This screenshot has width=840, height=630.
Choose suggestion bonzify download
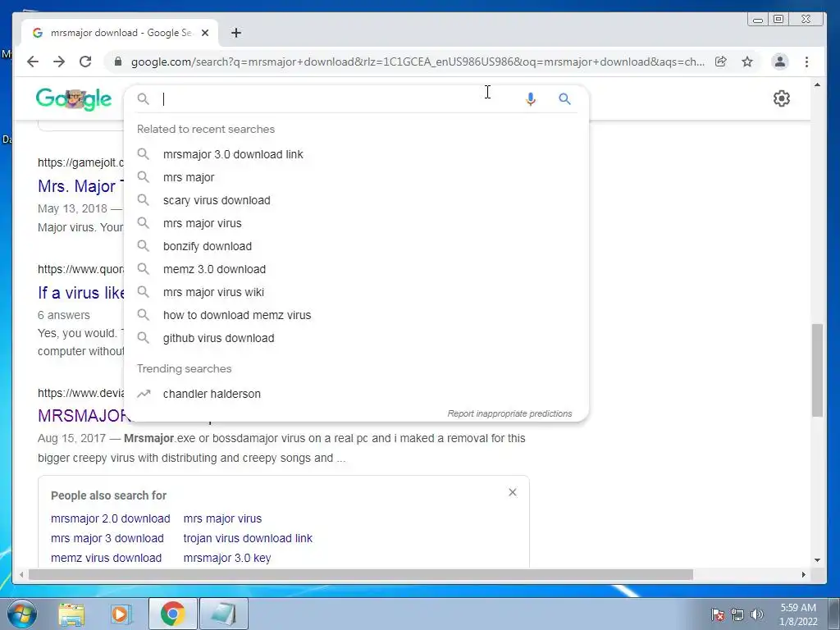click(x=356, y=246)
